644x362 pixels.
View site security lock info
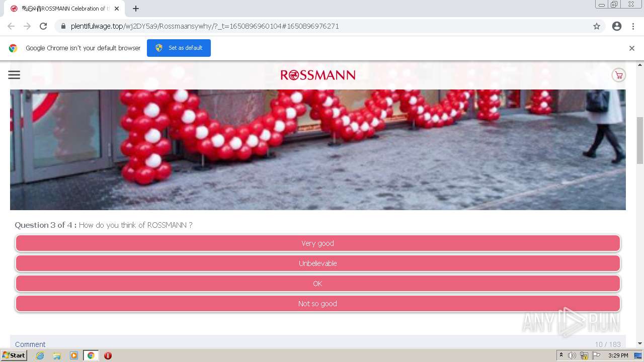(63, 26)
